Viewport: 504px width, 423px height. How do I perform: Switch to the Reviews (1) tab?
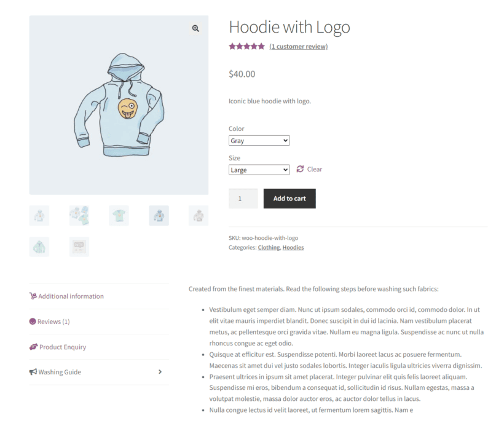click(53, 322)
